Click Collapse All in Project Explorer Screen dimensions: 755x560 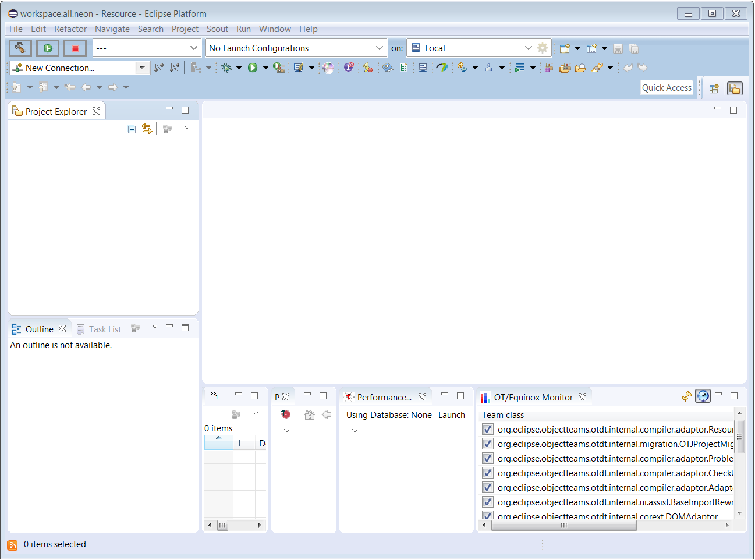[x=132, y=129]
